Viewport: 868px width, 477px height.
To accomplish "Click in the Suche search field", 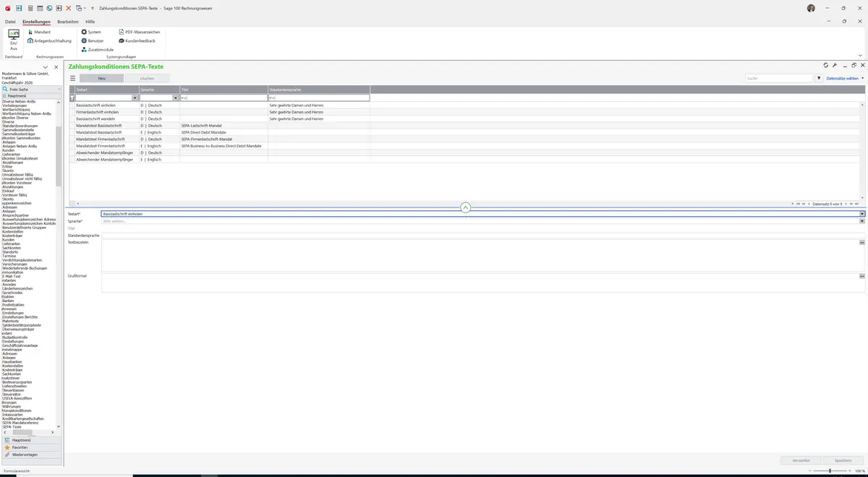I will [x=779, y=78].
